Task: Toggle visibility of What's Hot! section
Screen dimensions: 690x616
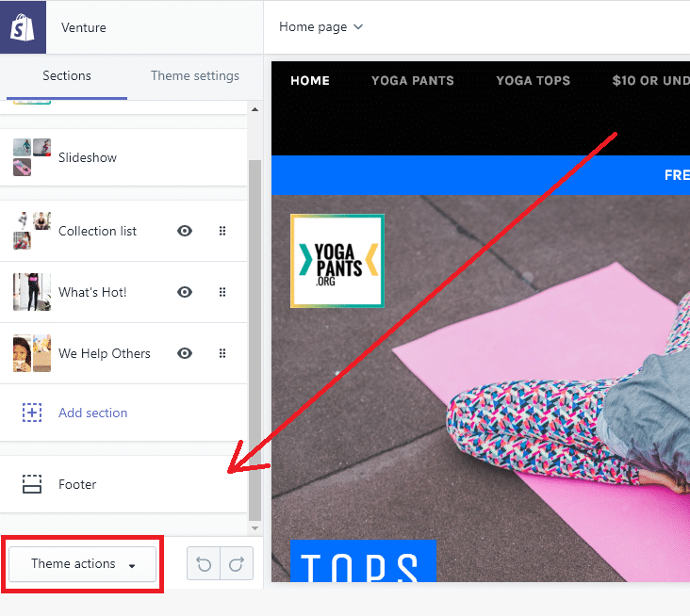Action: 185,292
